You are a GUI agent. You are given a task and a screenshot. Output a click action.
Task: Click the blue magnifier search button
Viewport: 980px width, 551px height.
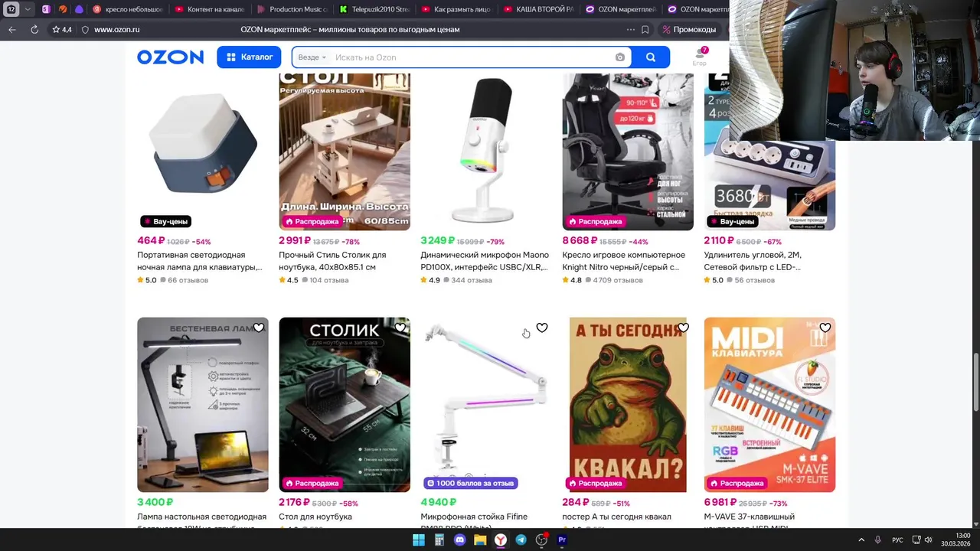(651, 57)
